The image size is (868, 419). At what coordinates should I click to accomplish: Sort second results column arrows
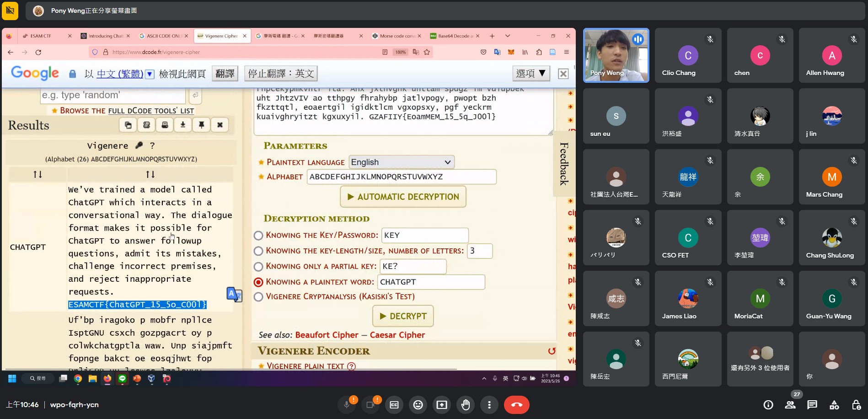click(x=150, y=174)
